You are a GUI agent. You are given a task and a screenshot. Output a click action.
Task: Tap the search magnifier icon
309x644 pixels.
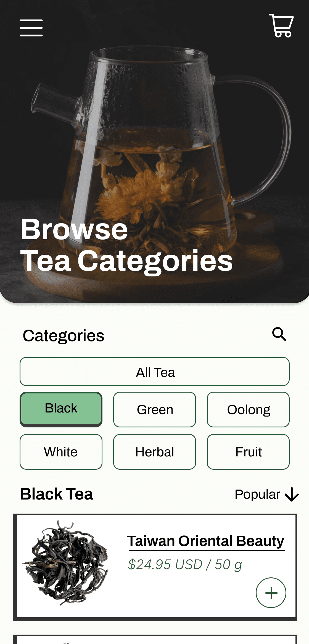[x=279, y=334]
